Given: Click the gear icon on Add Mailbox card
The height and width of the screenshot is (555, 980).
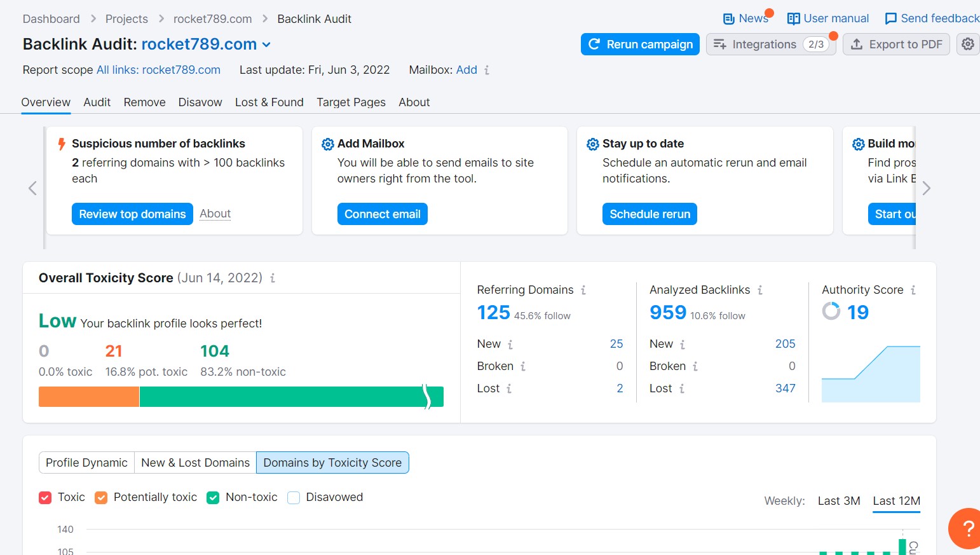Looking at the screenshot, I should (x=328, y=144).
